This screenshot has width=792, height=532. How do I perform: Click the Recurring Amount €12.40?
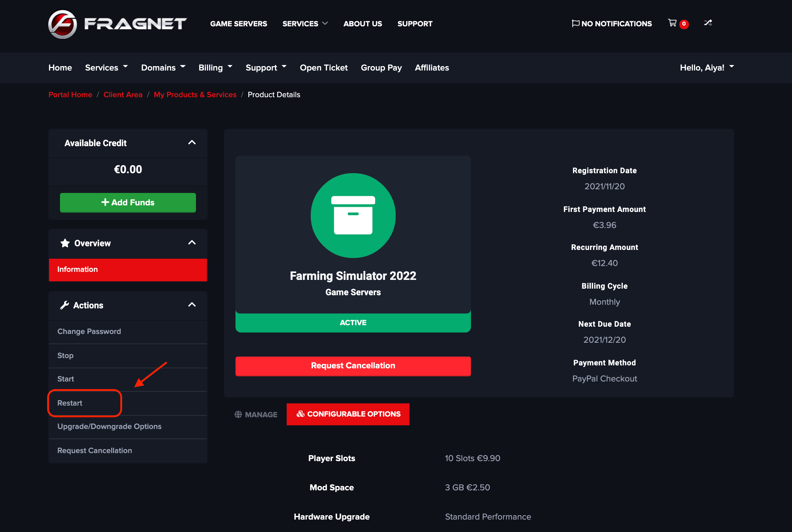click(x=604, y=263)
